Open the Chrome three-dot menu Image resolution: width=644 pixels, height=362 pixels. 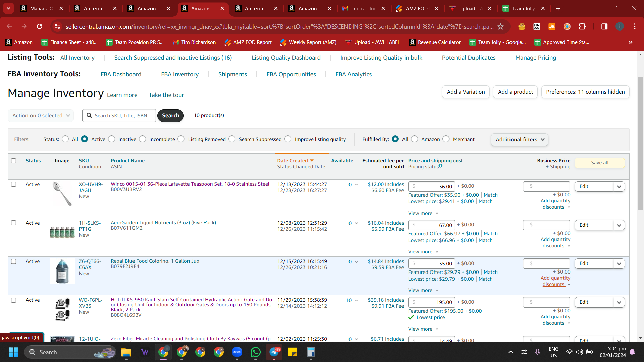click(x=635, y=26)
